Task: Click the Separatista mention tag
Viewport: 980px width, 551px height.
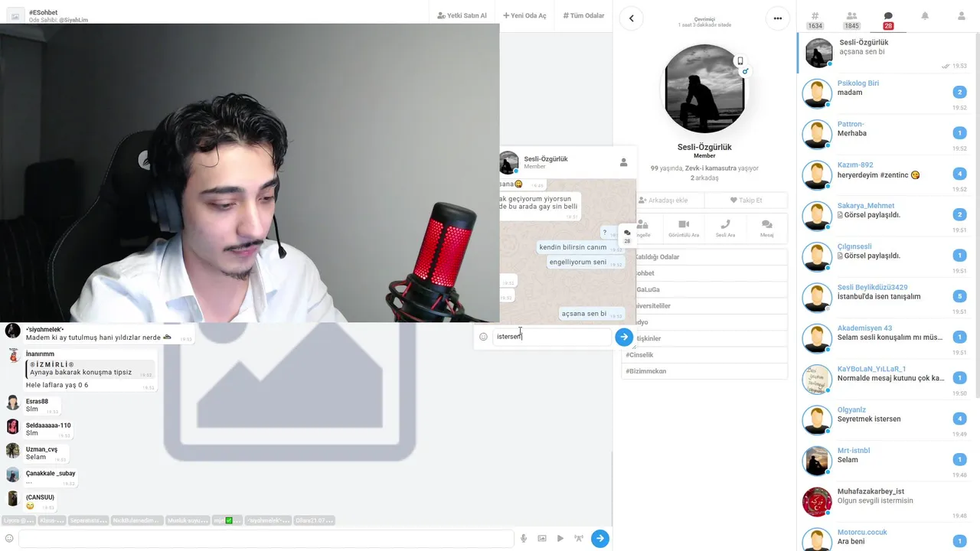Action: coord(88,520)
